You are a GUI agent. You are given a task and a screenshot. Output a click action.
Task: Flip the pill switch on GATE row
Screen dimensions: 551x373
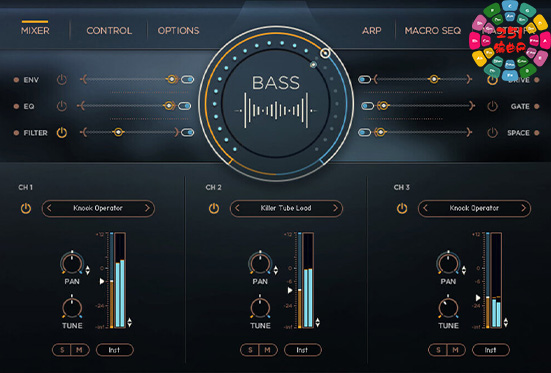pos(368,105)
